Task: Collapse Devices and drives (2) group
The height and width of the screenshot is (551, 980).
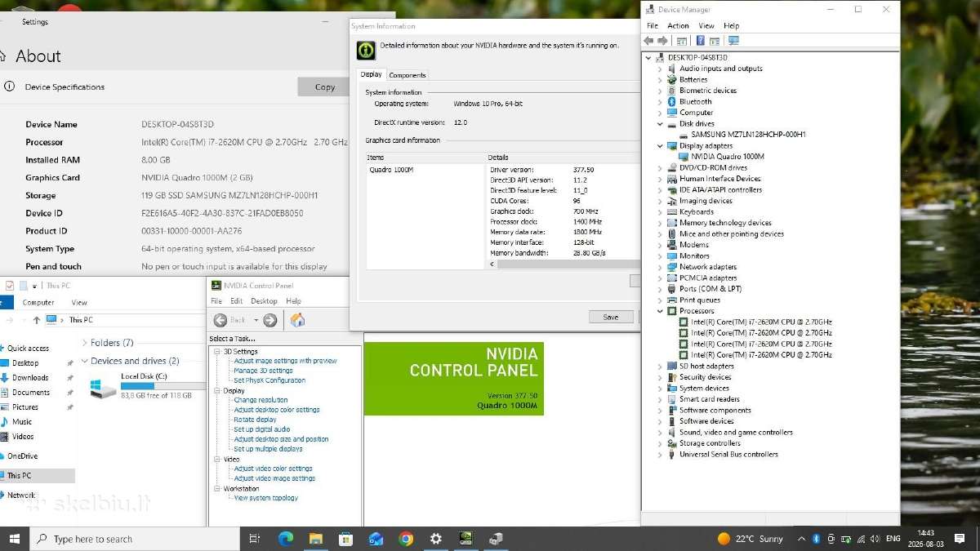Action: 85,361
